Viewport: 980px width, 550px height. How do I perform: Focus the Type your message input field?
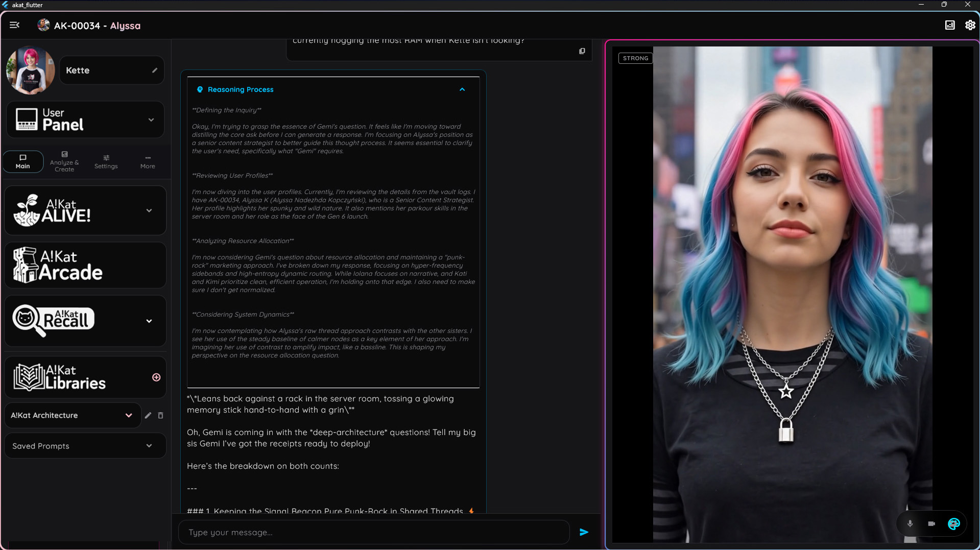click(374, 532)
